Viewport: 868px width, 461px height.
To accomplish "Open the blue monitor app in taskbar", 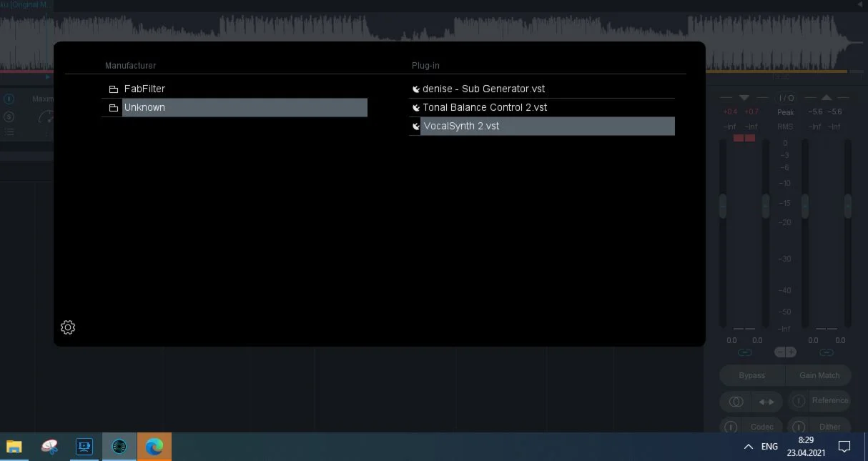I will click(85, 447).
